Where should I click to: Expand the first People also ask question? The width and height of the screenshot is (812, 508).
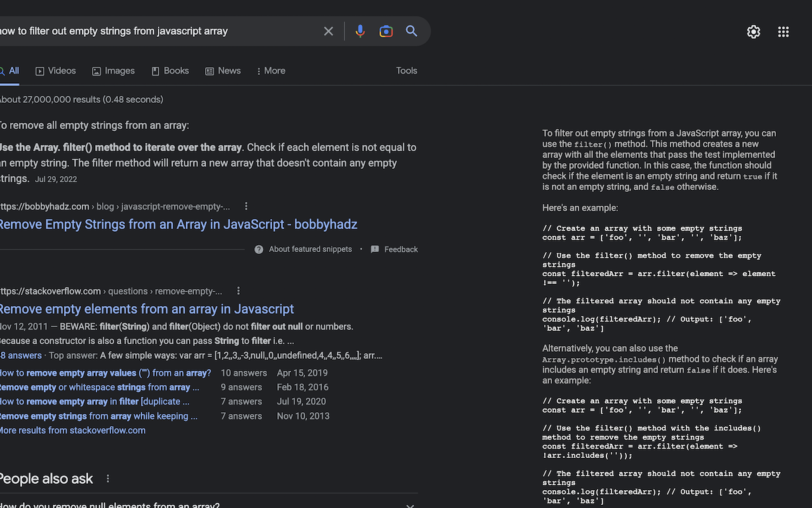click(x=209, y=505)
